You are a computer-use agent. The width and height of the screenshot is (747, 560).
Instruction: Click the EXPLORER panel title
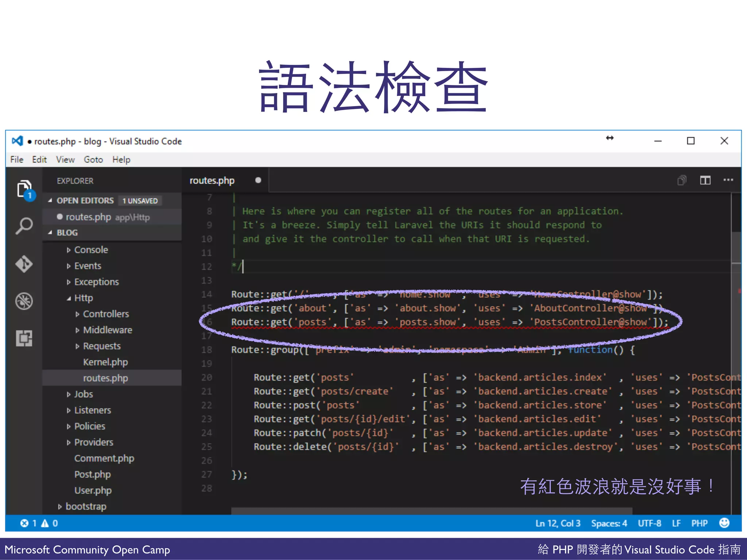pos(75,180)
